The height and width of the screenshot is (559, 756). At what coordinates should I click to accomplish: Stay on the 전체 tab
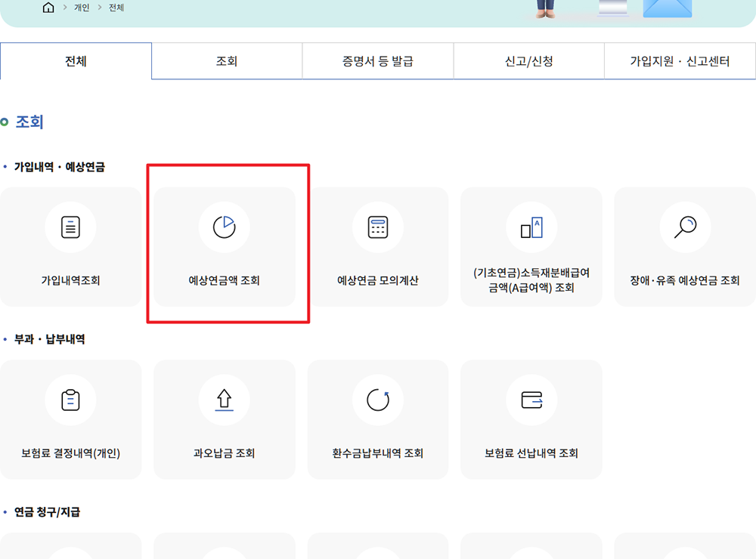coord(76,60)
